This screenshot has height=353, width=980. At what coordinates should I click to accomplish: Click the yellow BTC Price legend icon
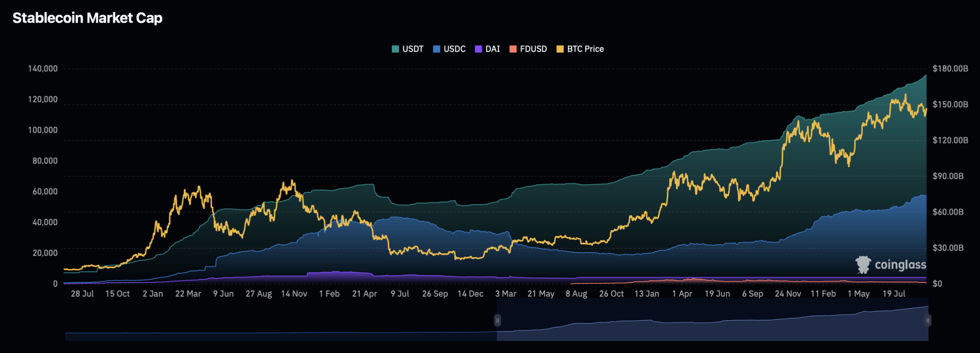(x=560, y=49)
